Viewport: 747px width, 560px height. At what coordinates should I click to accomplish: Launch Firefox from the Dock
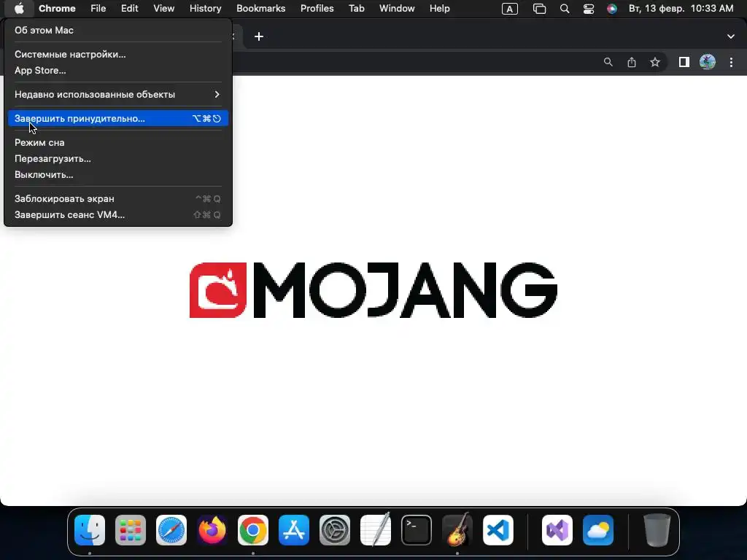click(x=212, y=530)
